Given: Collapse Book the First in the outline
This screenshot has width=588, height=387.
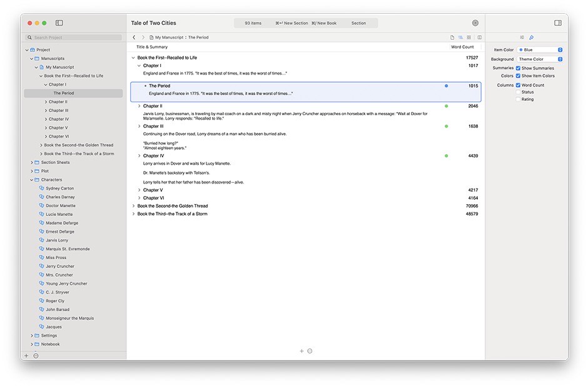Looking at the screenshot, I should tap(133, 58).
